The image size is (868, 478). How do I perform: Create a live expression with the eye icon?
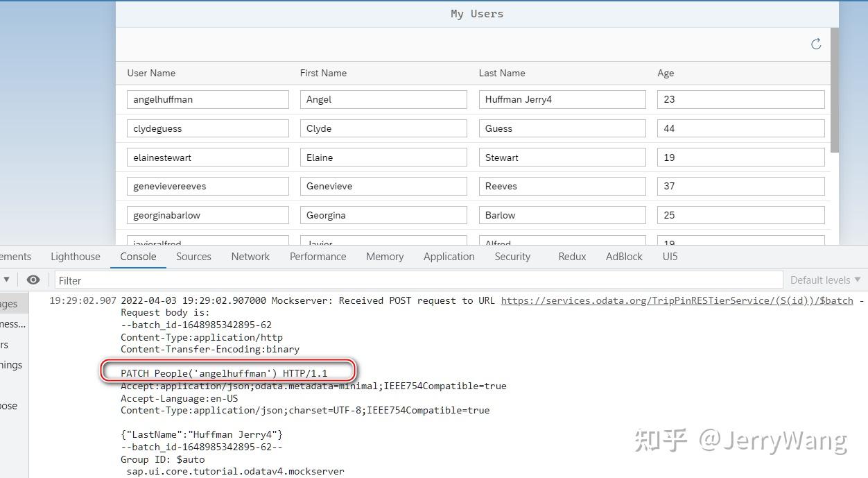coord(33,280)
